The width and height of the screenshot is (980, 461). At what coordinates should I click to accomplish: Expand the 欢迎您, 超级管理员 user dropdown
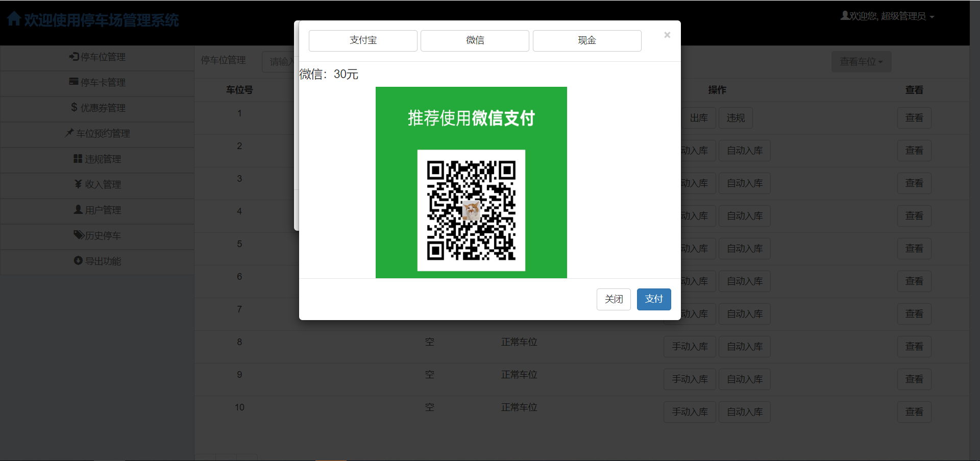(888, 16)
